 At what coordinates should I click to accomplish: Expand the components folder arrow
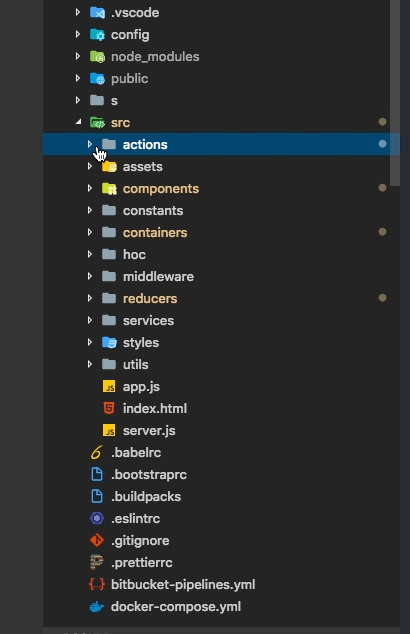pyautogui.click(x=90, y=188)
